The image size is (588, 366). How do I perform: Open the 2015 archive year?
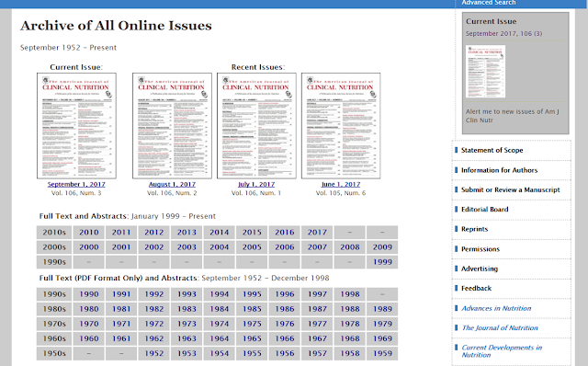click(252, 233)
